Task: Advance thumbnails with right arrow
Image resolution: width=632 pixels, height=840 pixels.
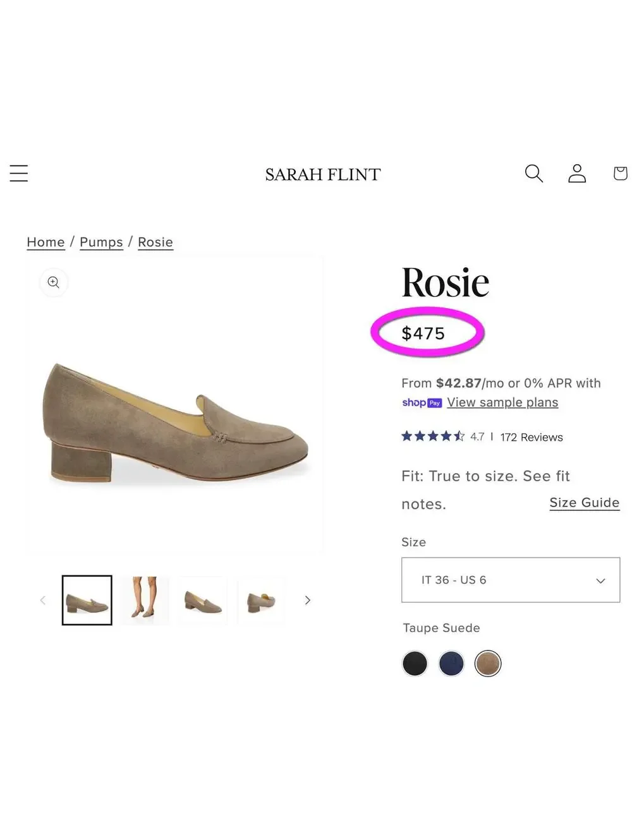Action: coord(308,600)
